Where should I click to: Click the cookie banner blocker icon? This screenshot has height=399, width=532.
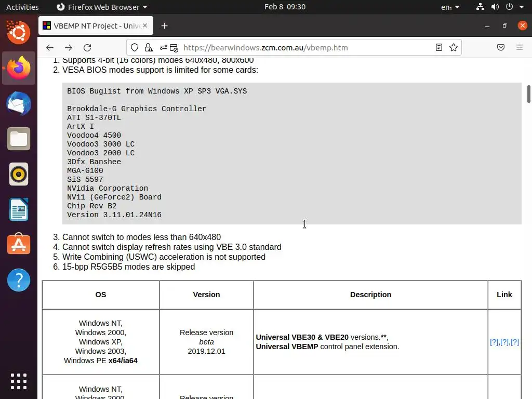[174, 48]
